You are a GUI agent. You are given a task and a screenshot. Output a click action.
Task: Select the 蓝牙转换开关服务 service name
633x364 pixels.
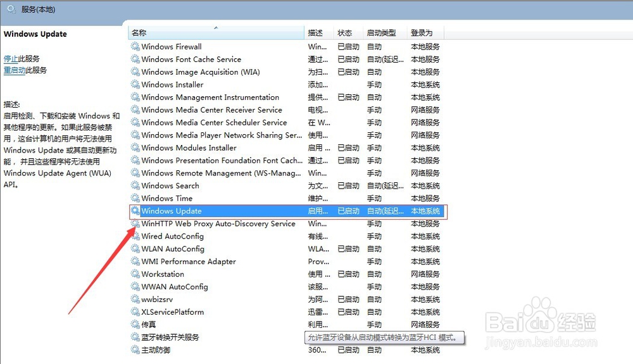coord(170,337)
